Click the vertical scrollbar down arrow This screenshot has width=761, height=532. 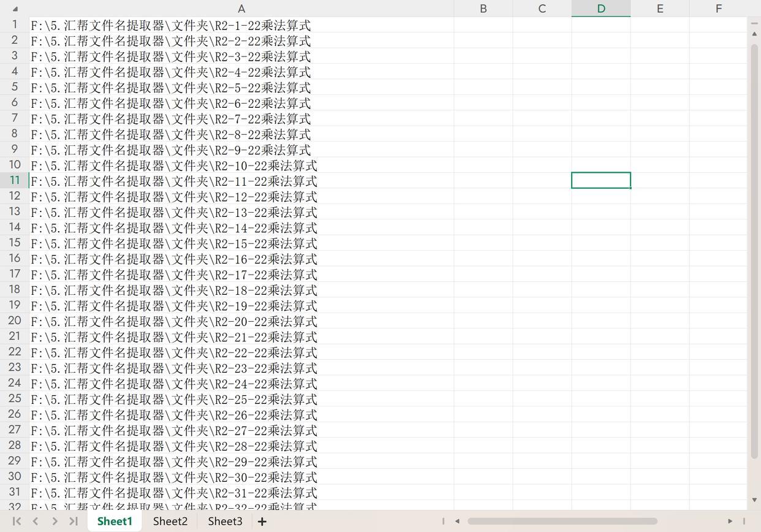754,500
